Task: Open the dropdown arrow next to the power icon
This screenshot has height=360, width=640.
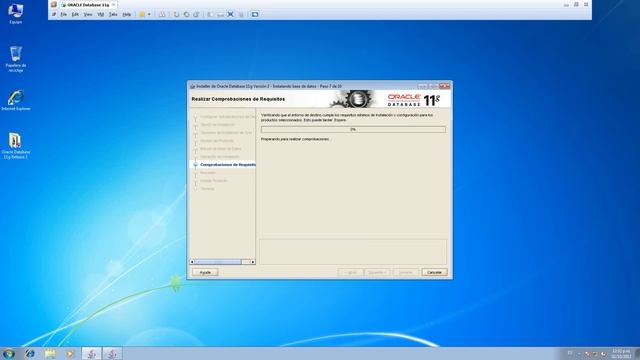Action: 149,14
